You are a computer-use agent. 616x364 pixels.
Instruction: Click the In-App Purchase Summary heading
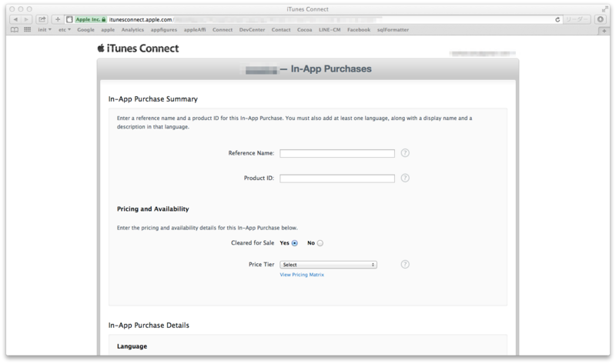coord(152,99)
